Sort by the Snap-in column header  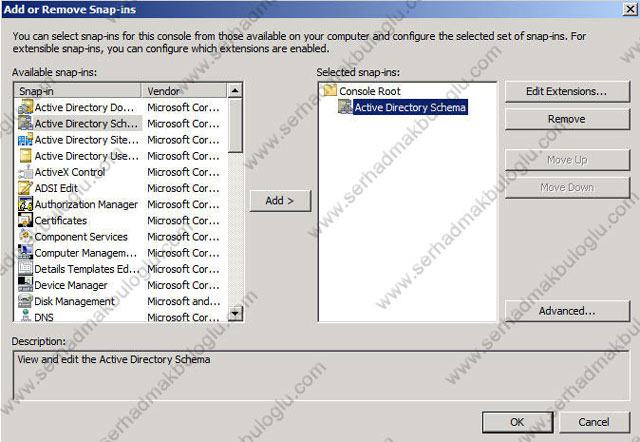(x=78, y=91)
